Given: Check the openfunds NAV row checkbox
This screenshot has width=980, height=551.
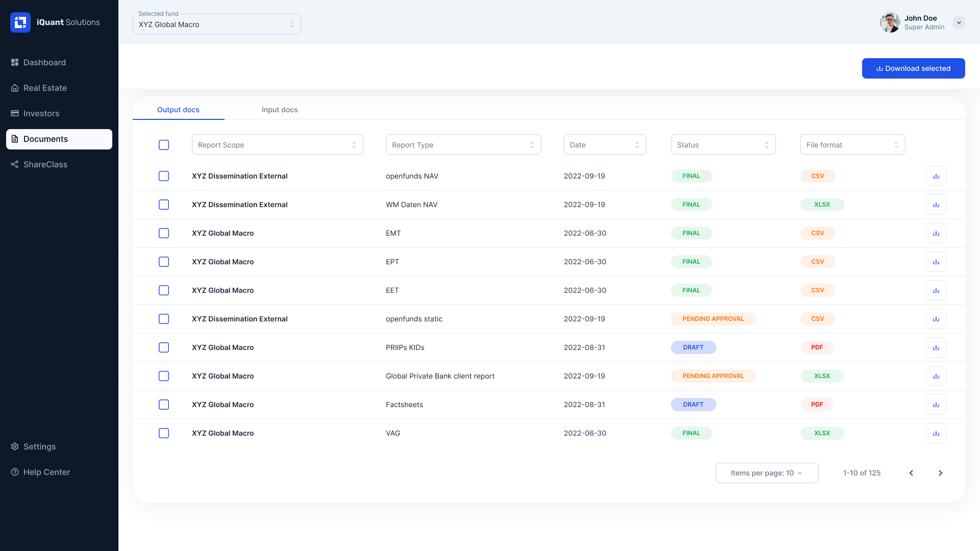Looking at the screenshot, I should pos(164,176).
